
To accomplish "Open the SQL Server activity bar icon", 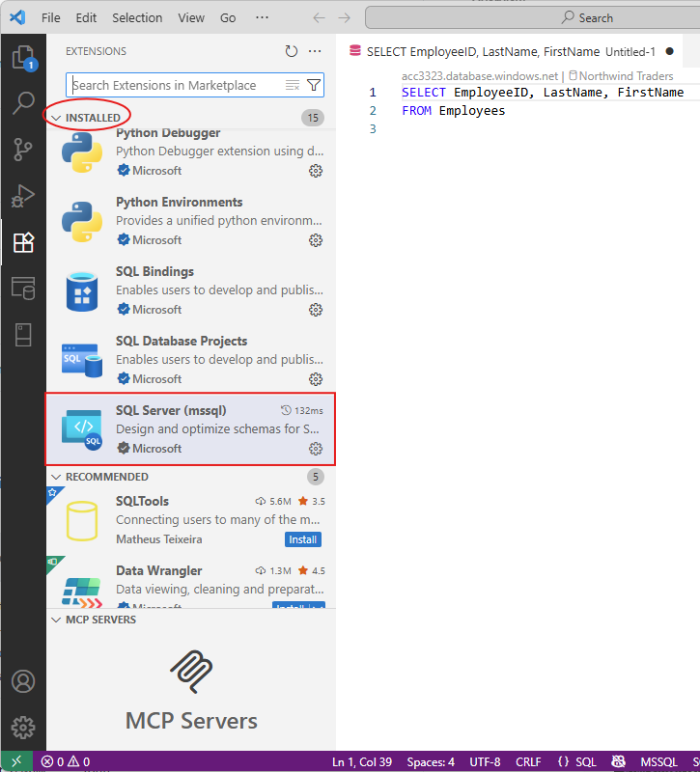I will [23, 289].
